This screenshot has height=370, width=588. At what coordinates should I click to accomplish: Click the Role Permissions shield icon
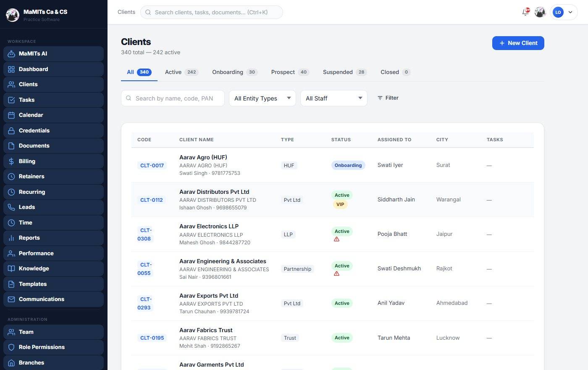pos(11,347)
